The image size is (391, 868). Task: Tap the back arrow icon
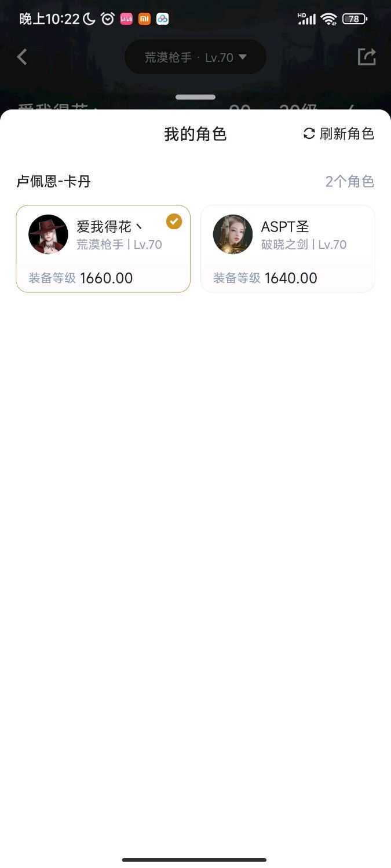[x=22, y=57]
